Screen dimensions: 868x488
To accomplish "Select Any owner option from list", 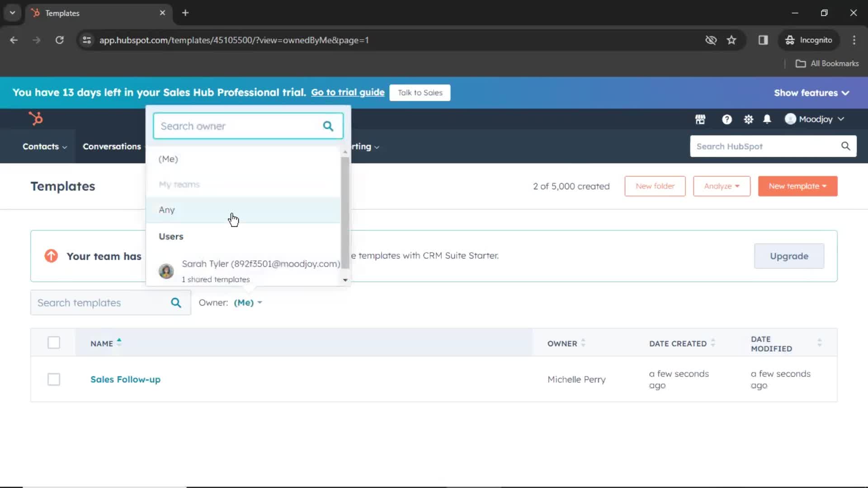I will [166, 209].
